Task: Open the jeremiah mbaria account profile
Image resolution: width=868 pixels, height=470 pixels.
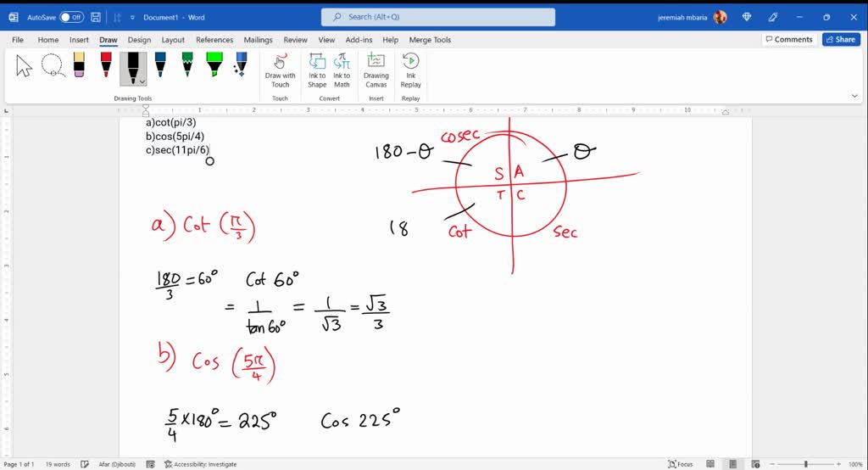Action: (x=692, y=17)
